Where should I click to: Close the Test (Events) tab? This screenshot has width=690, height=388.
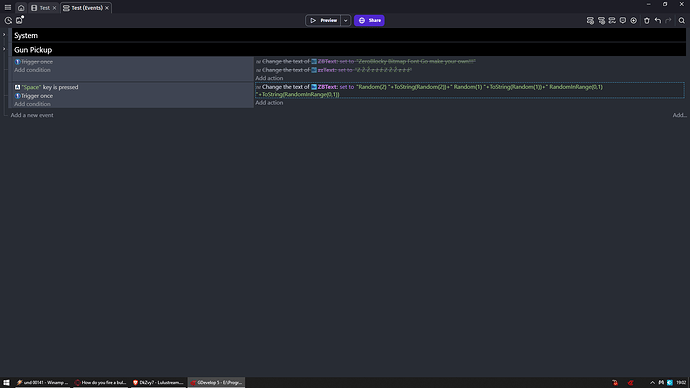click(x=107, y=8)
